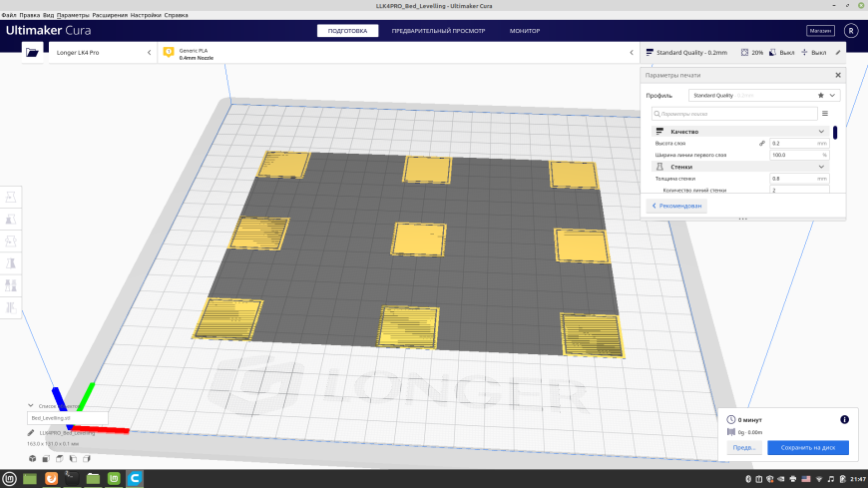Collapse the Стенки settings section
The height and width of the screenshot is (488, 868).
[821, 167]
